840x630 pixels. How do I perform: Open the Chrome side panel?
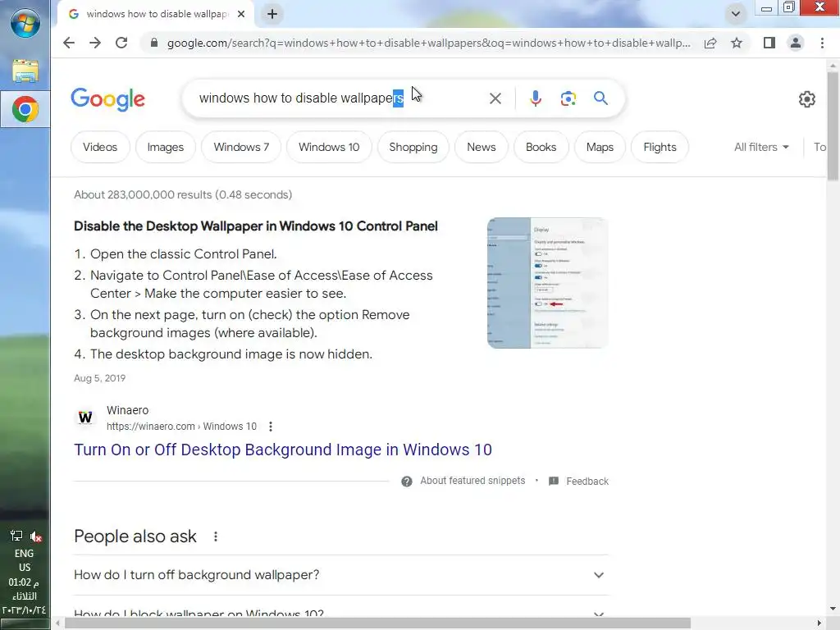(769, 43)
